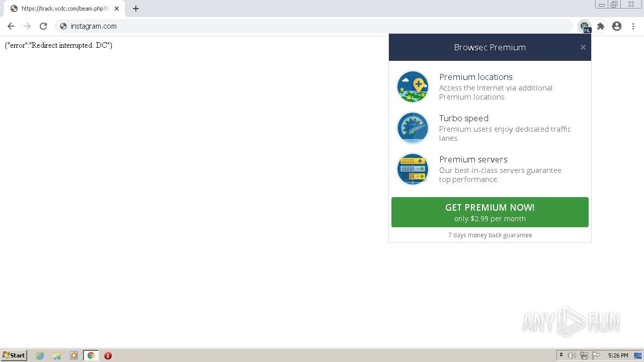Open the Extensions puzzle icon

(601, 26)
